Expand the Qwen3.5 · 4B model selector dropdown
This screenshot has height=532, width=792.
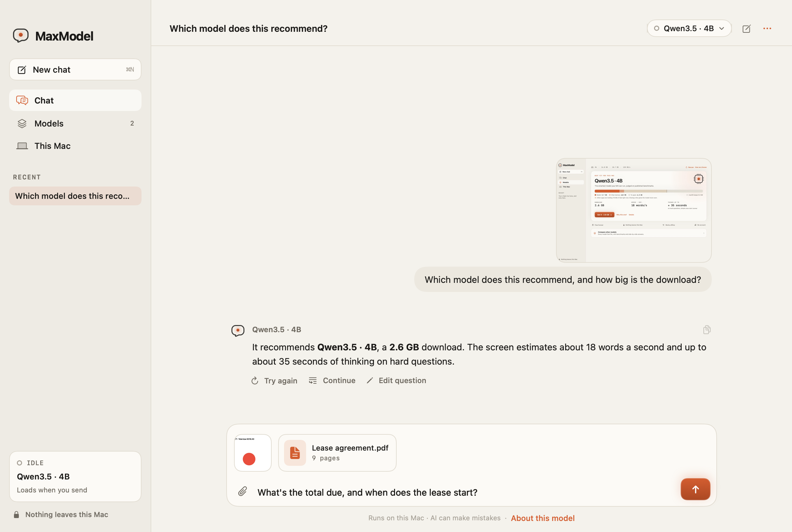[689, 29]
